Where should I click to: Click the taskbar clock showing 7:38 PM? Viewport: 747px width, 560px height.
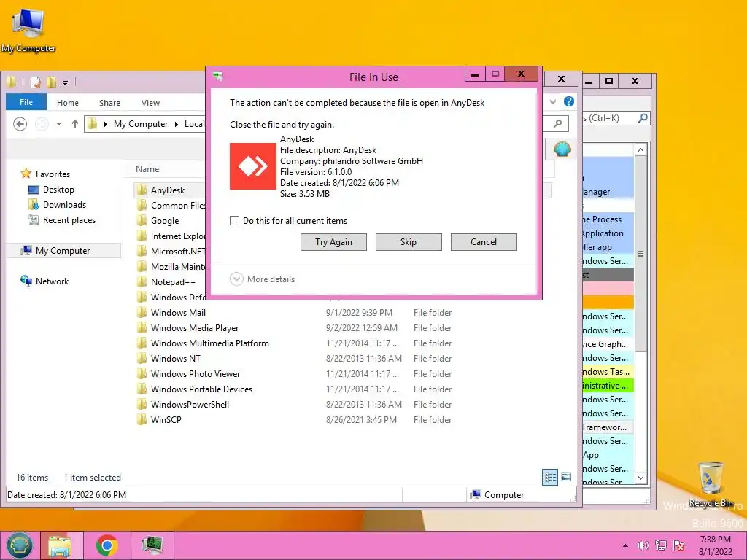click(715, 545)
